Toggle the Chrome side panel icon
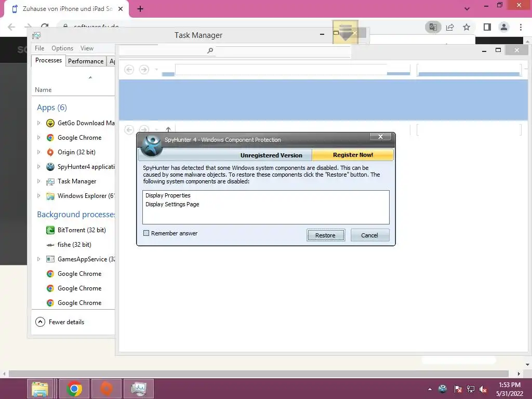The image size is (532, 399). 487,27
